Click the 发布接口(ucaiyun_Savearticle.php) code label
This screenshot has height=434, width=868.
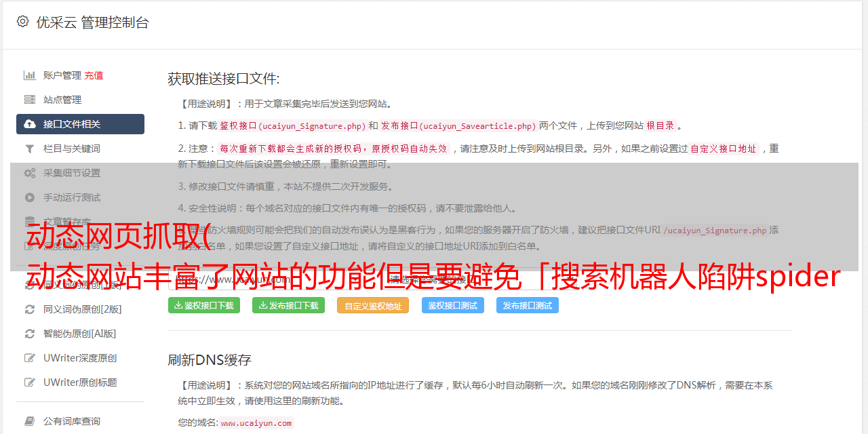click(x=458, y=125)
